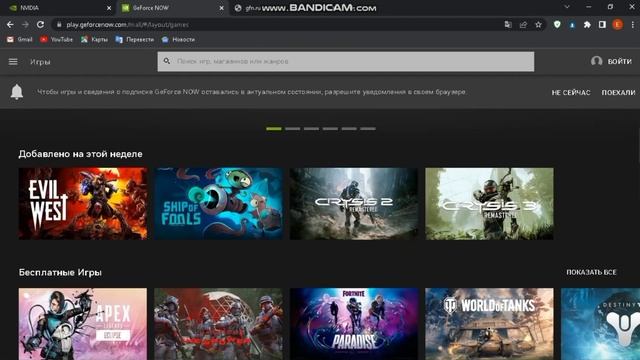This screenshot has height=360, width=640.
Task: Close the NVIDIA tab
Action: point(109,8)
